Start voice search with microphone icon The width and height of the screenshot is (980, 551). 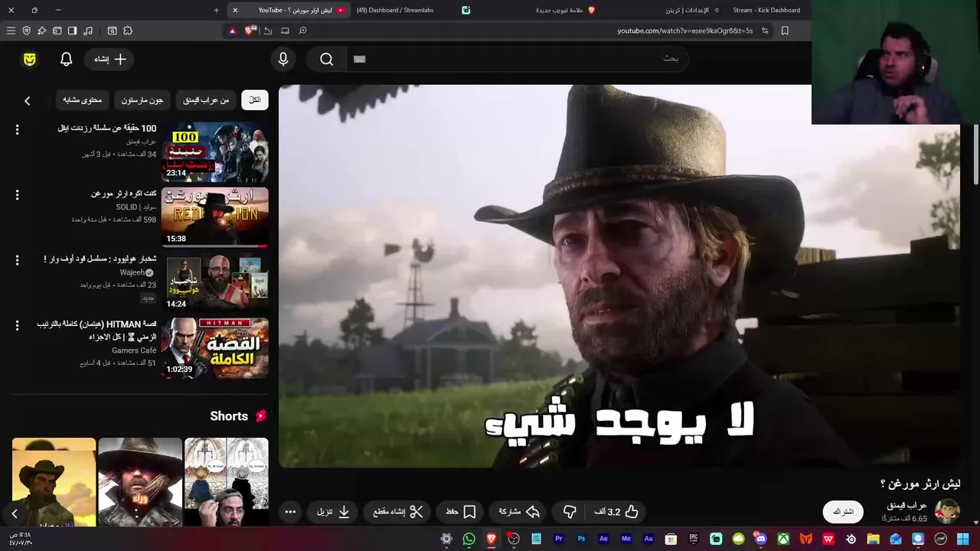tap(283, 59)
